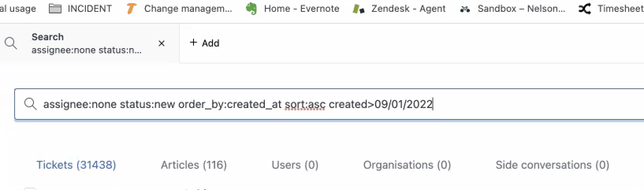Viewport: 644px width, 190px height.
Task: Select the Search tab title
Action: (48, 37)
